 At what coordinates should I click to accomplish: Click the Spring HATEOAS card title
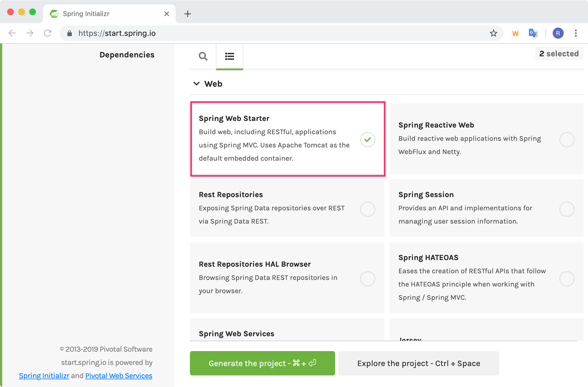tap(428, 258)
